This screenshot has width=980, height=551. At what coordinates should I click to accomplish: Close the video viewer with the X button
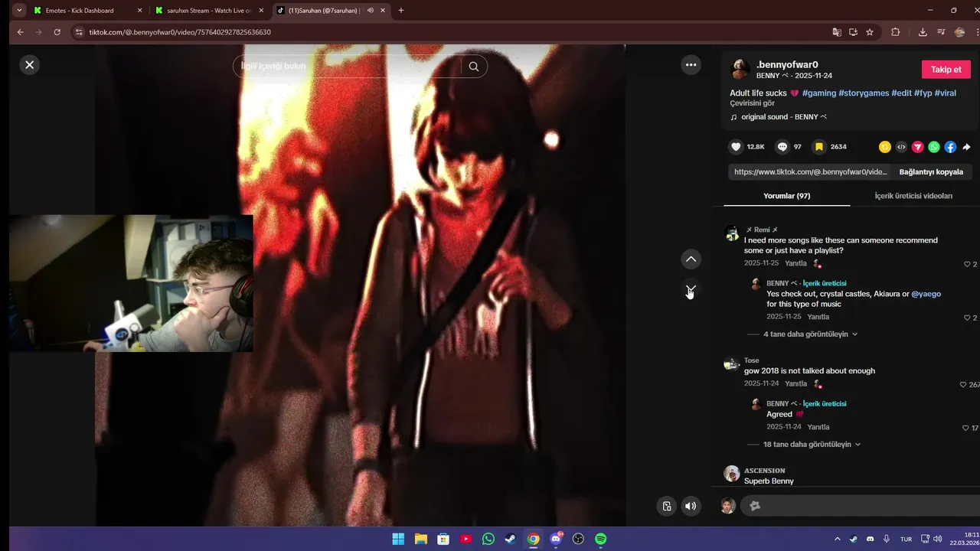29,65
